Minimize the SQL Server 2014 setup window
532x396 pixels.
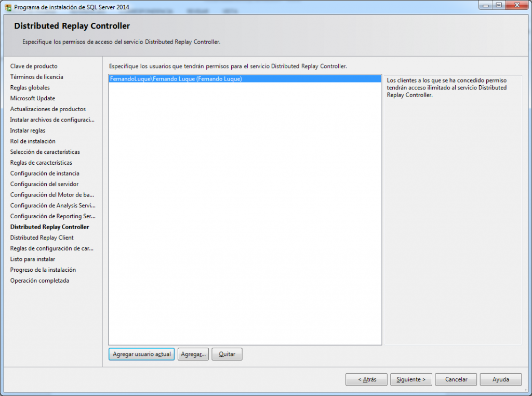(486, 5)
